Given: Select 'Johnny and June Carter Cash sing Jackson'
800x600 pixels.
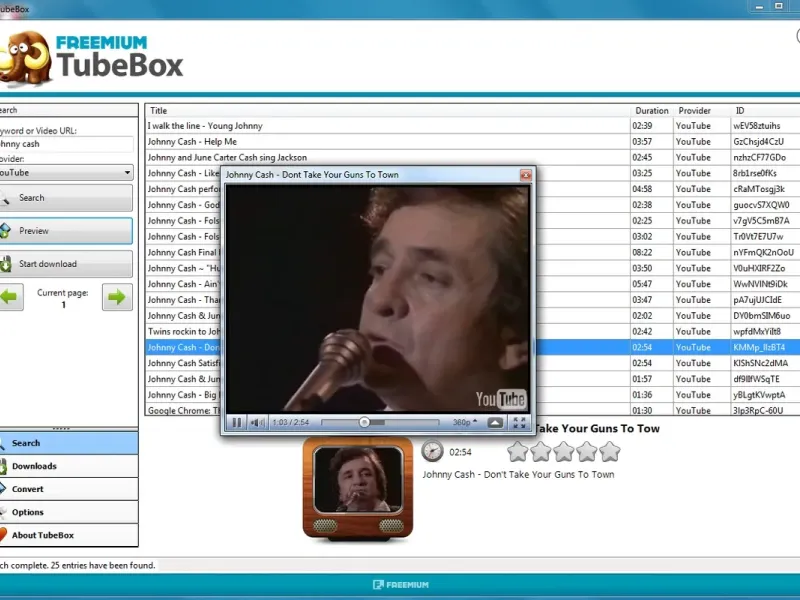Looking at the screenshot, I should tap(472, 158).
